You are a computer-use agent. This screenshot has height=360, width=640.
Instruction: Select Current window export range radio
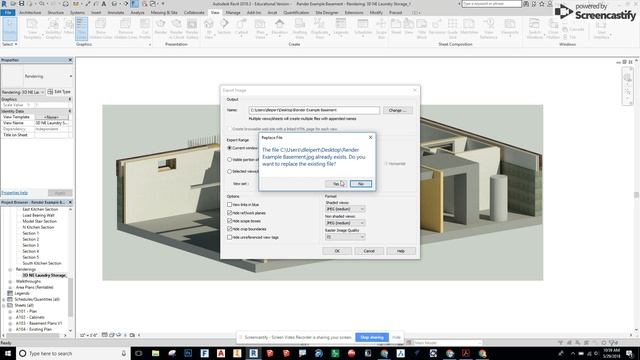(229, 148)
